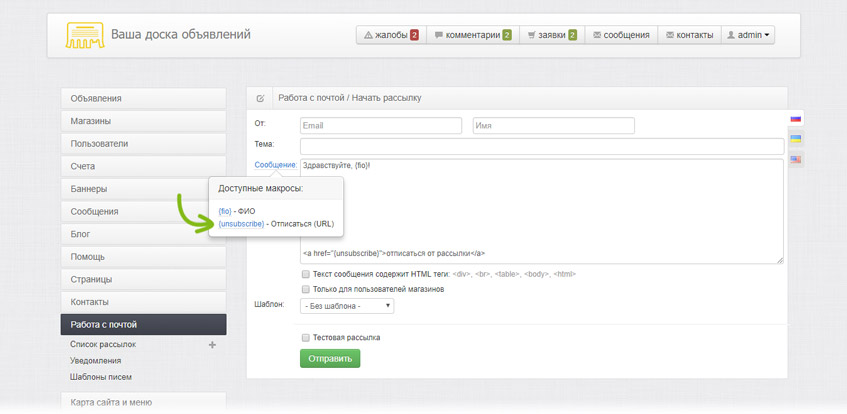Image resolution: width=847 pixels, height=414 pixels.
Task: Click the message textarea resize handle
Action: point(780,261)
